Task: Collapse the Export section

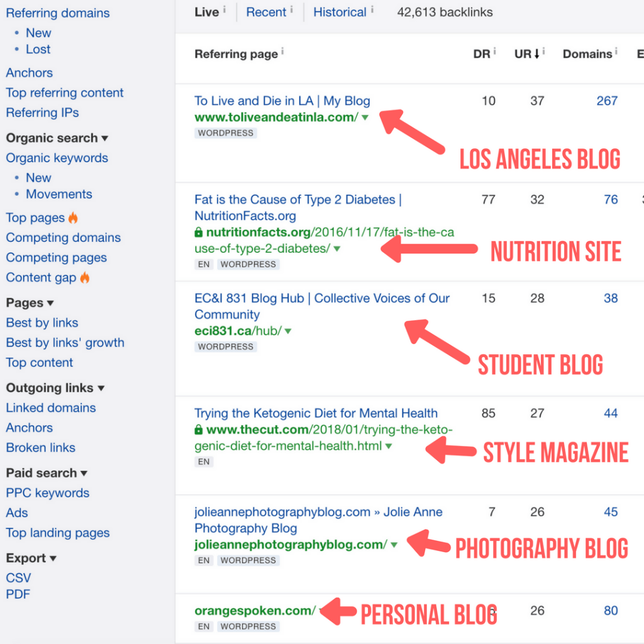Action: click(31, 558)
